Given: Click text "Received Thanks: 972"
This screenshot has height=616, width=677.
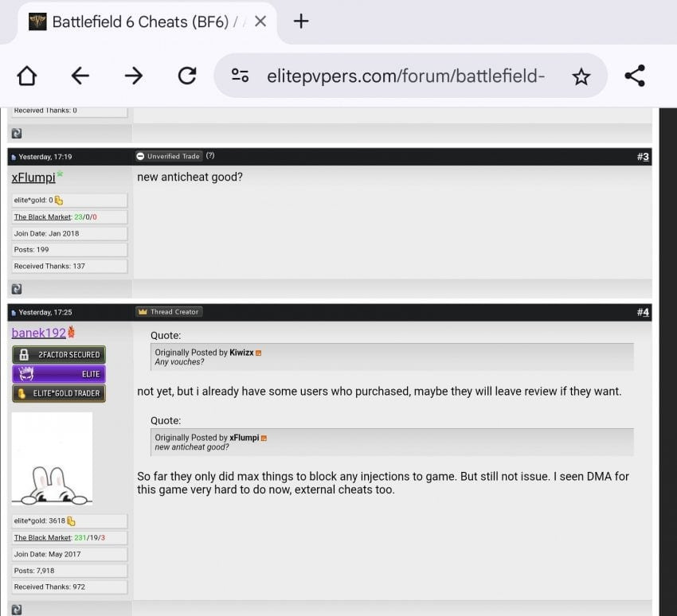Looking at the screenshot, I should tap(49, 587).
